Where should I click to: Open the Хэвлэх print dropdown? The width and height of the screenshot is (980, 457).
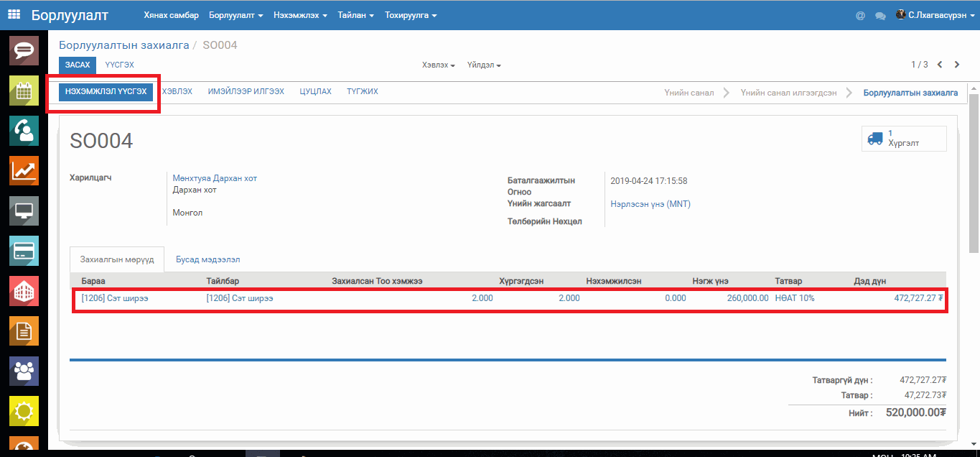(439, 65)
